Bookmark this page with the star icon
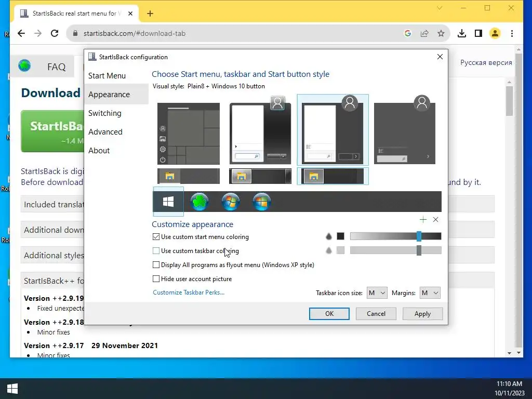This screenshot has width=532, height=399. [441, 33]
